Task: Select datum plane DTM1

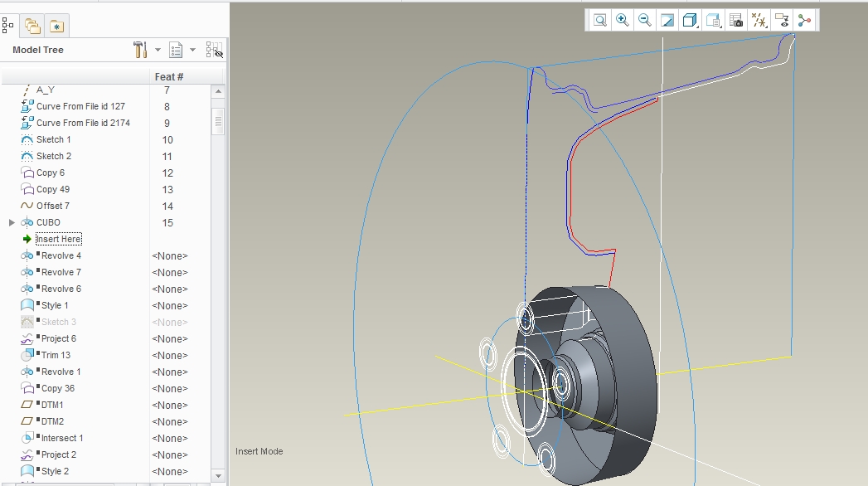Action: 52,406
